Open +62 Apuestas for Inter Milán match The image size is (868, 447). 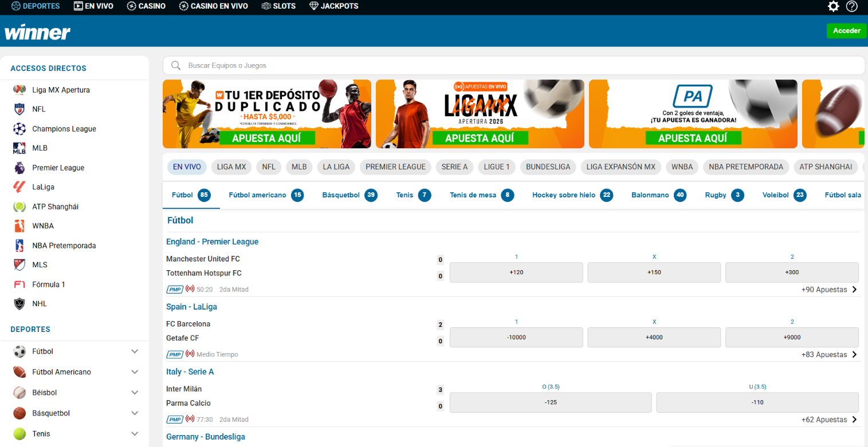(830, 420)
